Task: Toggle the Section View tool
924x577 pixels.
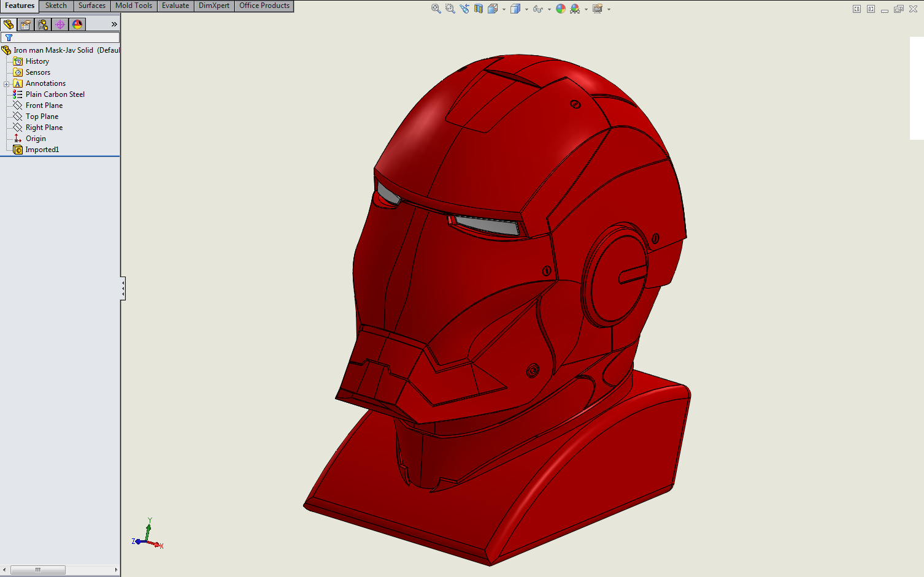Action: (x=478, y=9)
